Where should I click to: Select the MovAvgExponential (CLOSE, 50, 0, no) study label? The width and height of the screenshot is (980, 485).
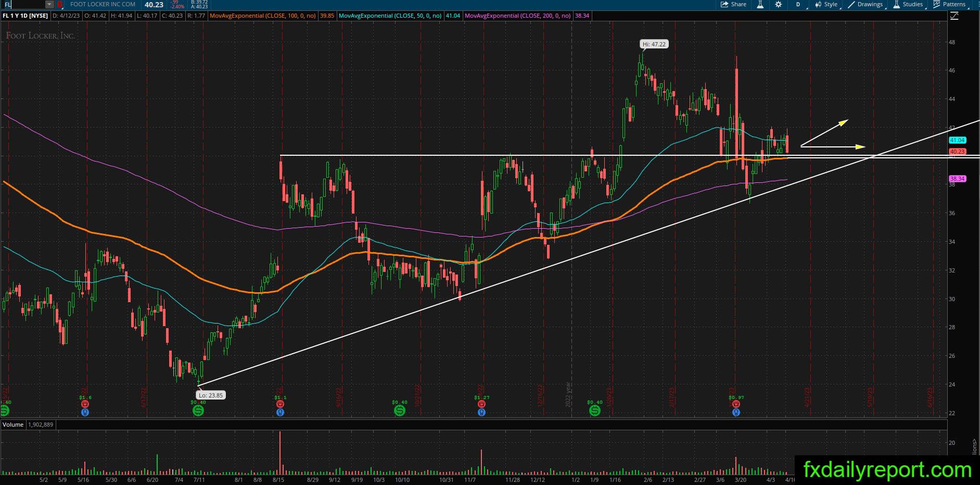click(x=390, y=16)
